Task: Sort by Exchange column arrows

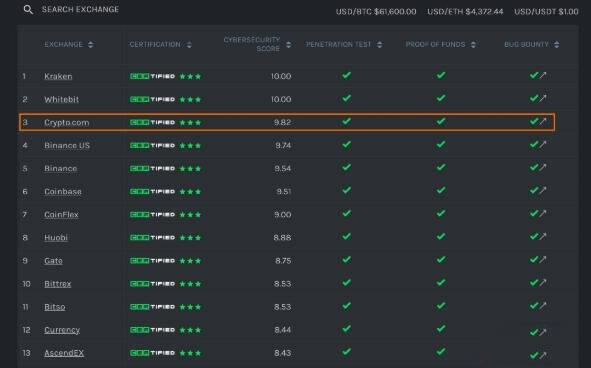Action: 90,44
